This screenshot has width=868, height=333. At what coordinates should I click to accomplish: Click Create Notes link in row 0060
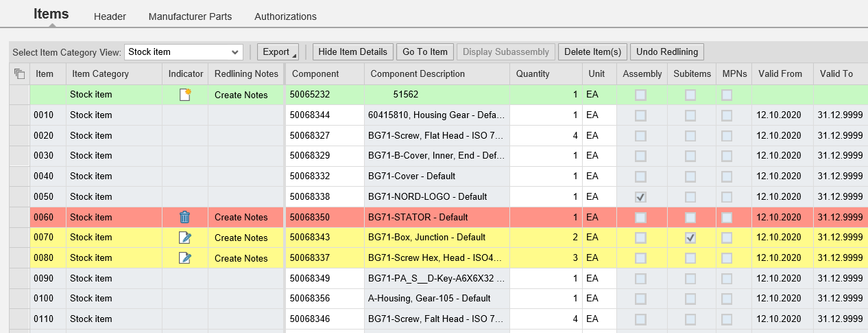(x=241, y=217)
